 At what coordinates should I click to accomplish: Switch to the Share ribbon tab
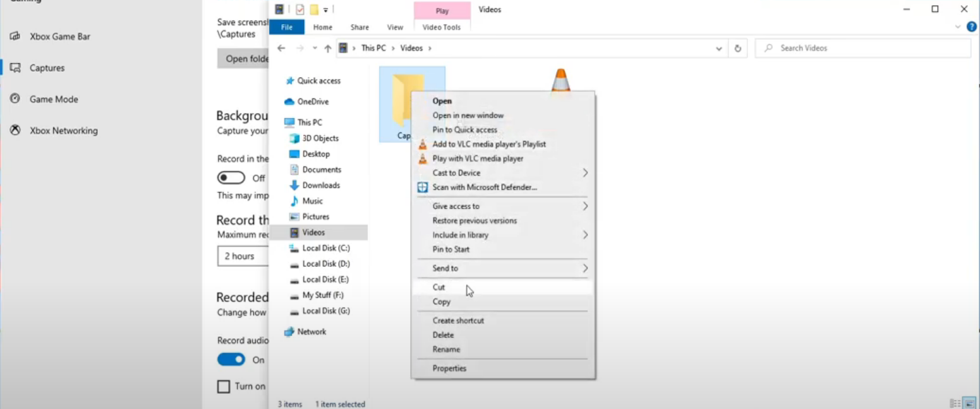(360, 27)
